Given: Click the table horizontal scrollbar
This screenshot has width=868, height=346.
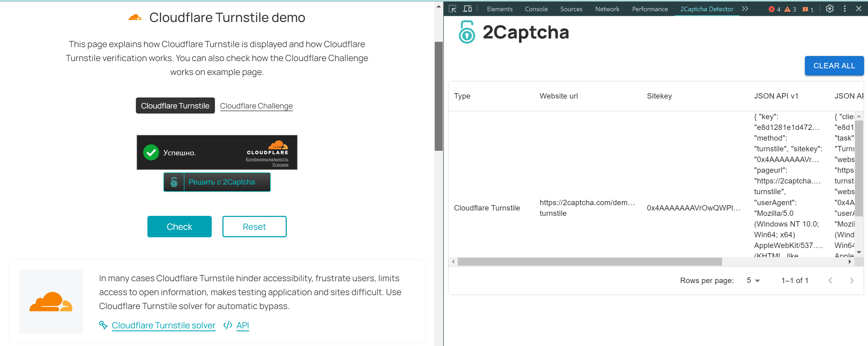Looking at the screenshot, I should [x=590, y=262].
